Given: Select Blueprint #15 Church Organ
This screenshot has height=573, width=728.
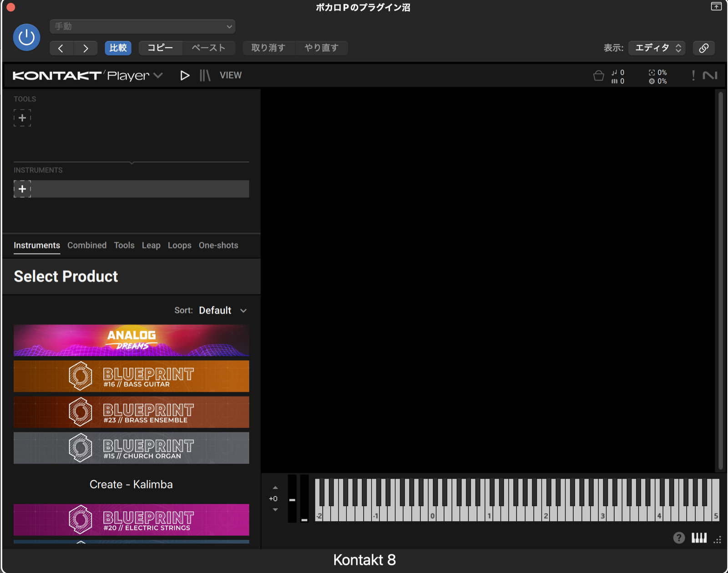Looking at the screenshot, I should [x=131, y=448].
